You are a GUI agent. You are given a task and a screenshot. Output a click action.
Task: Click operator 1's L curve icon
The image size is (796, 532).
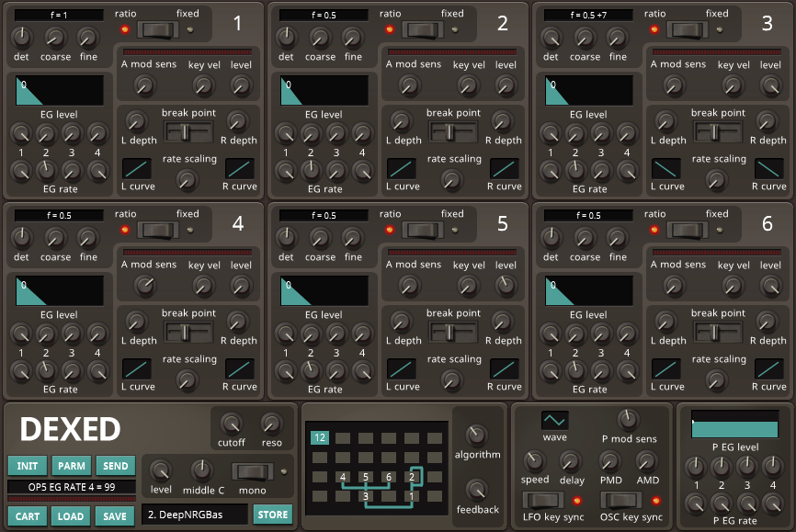pyautogui.click(x=137, y=169)
